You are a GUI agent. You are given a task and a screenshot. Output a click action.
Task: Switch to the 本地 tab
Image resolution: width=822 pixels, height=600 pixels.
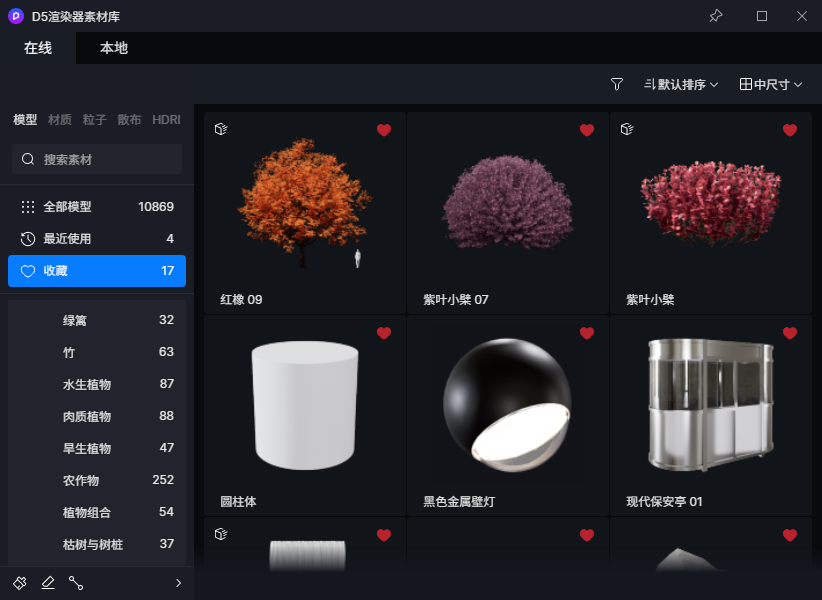tap(114, 48)
